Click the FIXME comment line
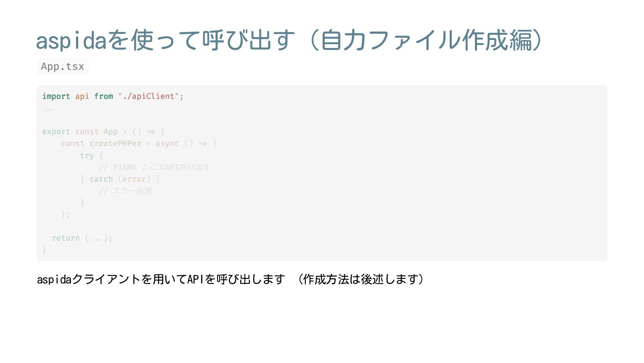 155,167
